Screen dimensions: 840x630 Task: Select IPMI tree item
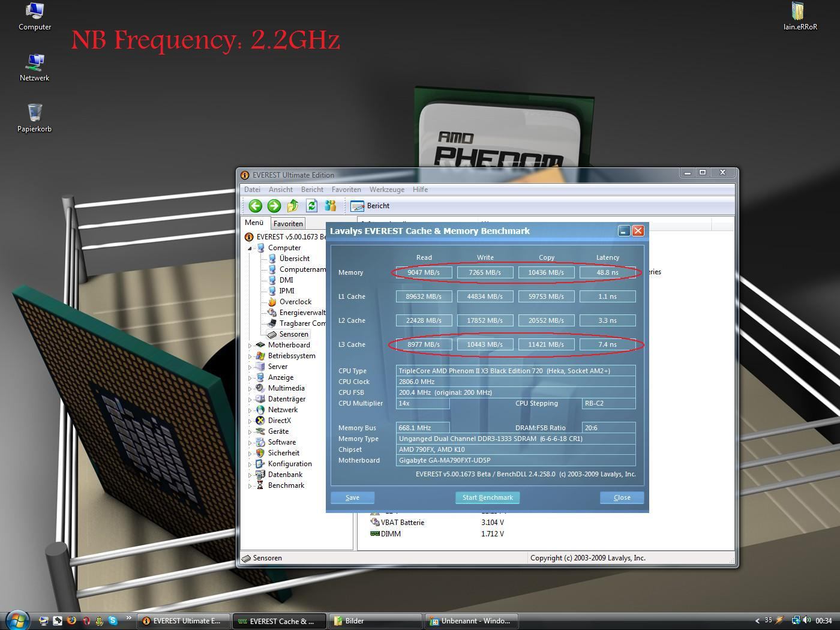point(287,291)
